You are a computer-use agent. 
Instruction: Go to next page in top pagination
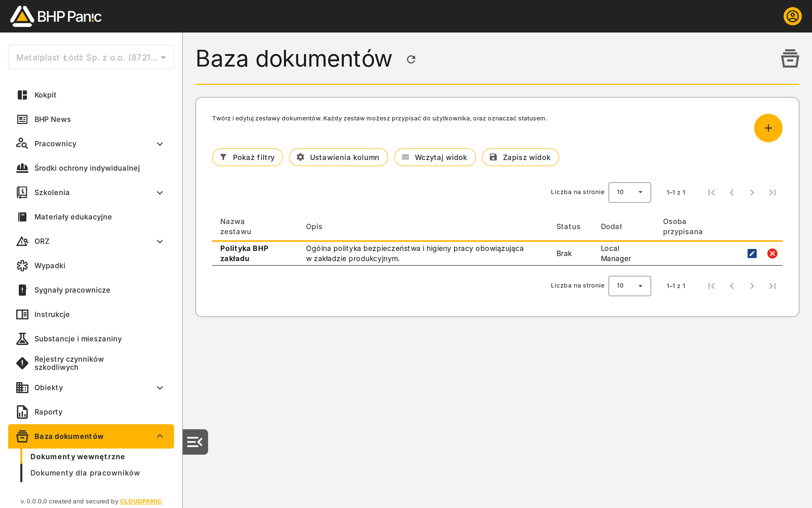[x=752, y=193]
